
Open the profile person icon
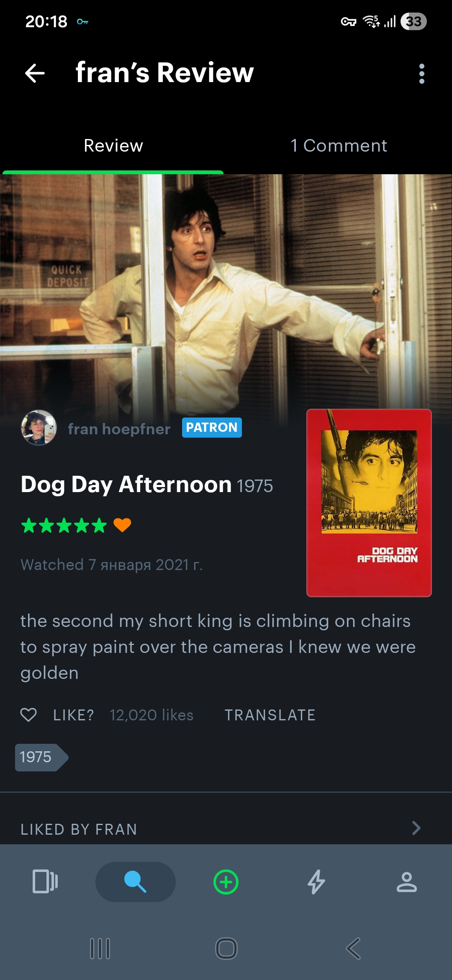[406, 882]
